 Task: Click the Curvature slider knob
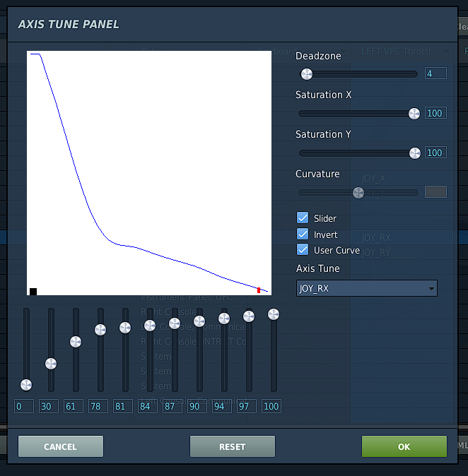tap(358, 193)
